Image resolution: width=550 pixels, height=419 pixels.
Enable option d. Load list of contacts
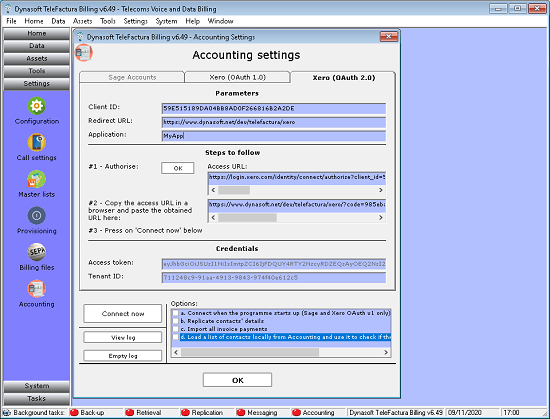click(x=175, y=337)
